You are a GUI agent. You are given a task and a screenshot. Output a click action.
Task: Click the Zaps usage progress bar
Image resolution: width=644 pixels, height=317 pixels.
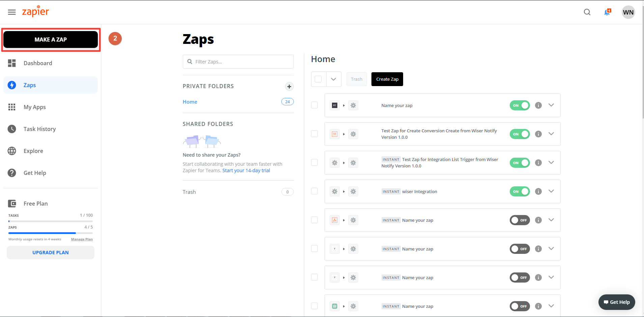tap(51, 233)
